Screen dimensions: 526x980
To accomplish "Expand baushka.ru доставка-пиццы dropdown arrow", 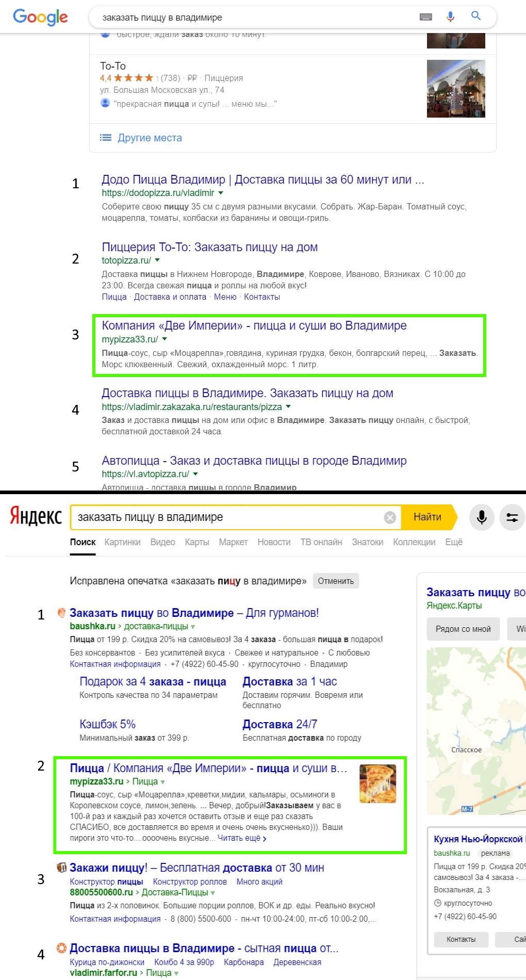I will pos(193,627).
